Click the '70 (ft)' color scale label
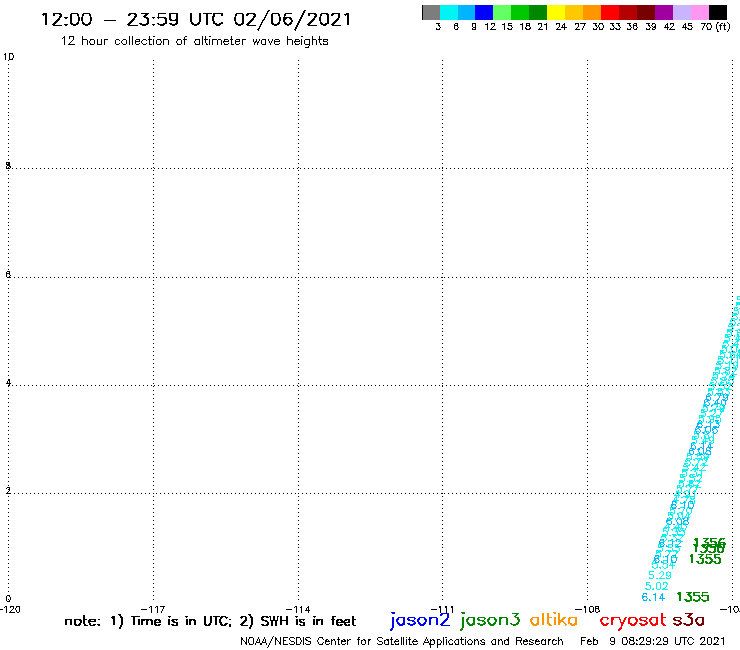Viewport: 740px width, 650px height. [715, 27]
